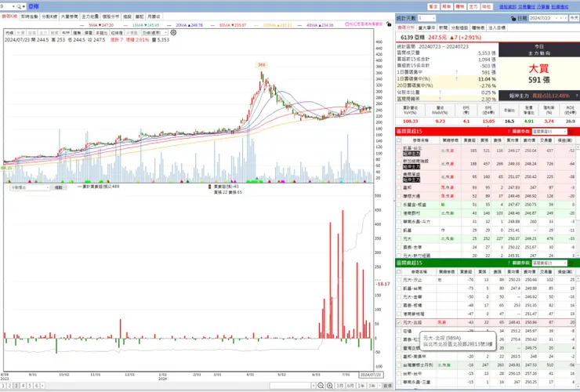580x392 pixels.
Task: Open the 法人目標 tab in right panel
Action: pos(497,27)
